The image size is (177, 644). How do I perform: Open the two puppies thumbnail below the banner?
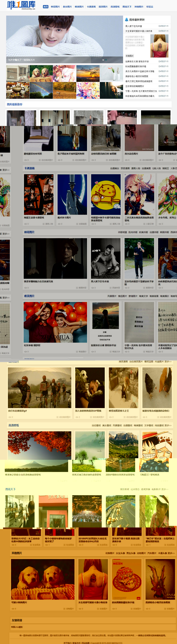[41, 73]
